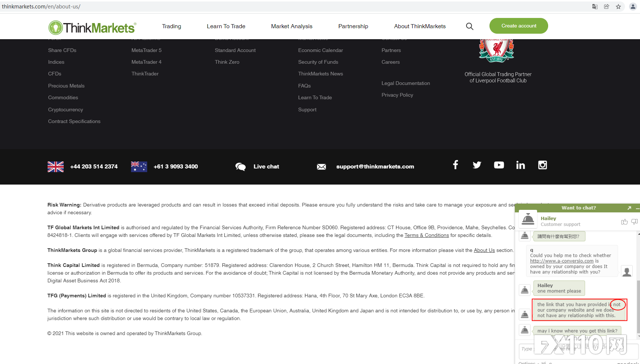Click the About Us link in disclaimer
Image resolution: width=640 pixels, height=364 pixels.
[484, 250]
